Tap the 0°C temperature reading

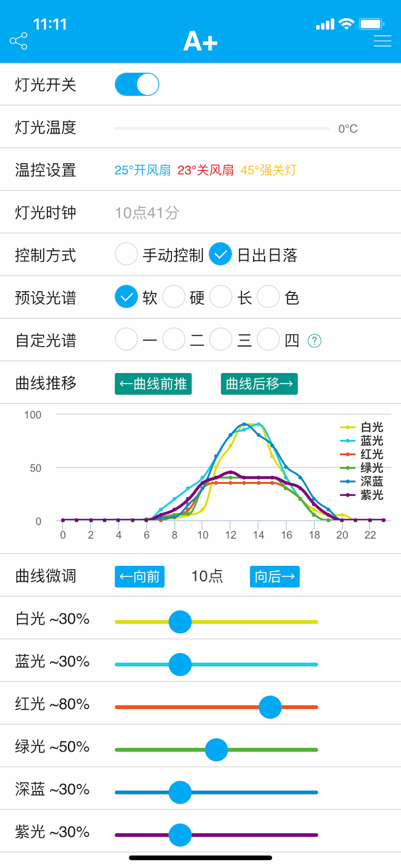click(x=348, y=129)
